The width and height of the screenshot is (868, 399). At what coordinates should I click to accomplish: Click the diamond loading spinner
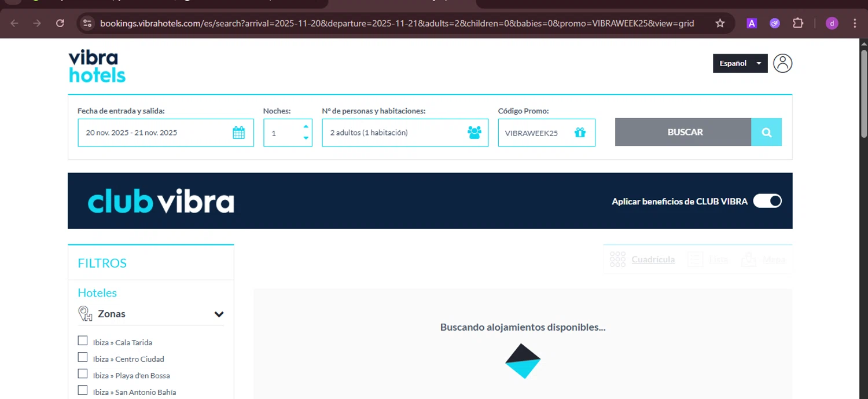(x=523, y=361)
